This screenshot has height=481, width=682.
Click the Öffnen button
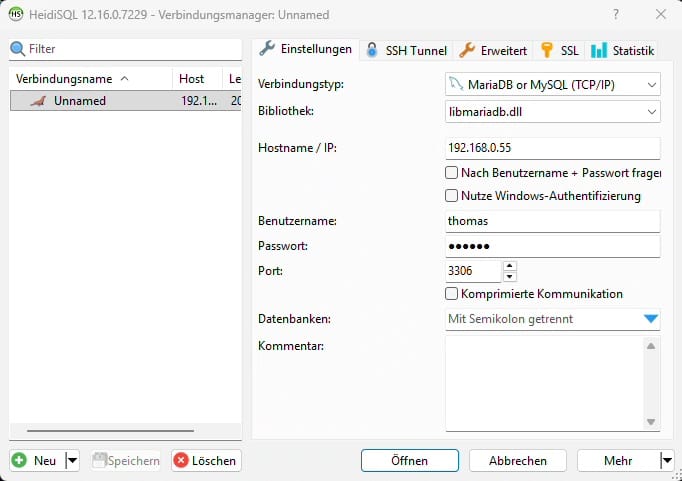point(410,461)
